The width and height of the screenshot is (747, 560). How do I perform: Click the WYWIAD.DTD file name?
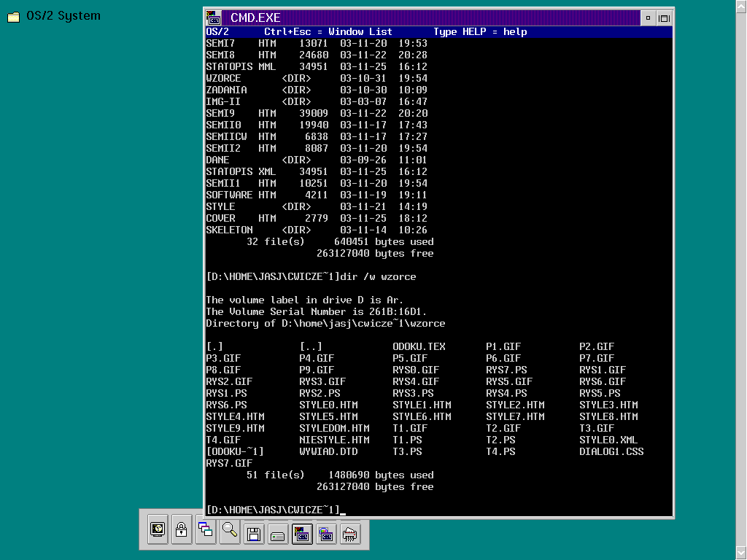pyautogui.click(x=328, y=451)
